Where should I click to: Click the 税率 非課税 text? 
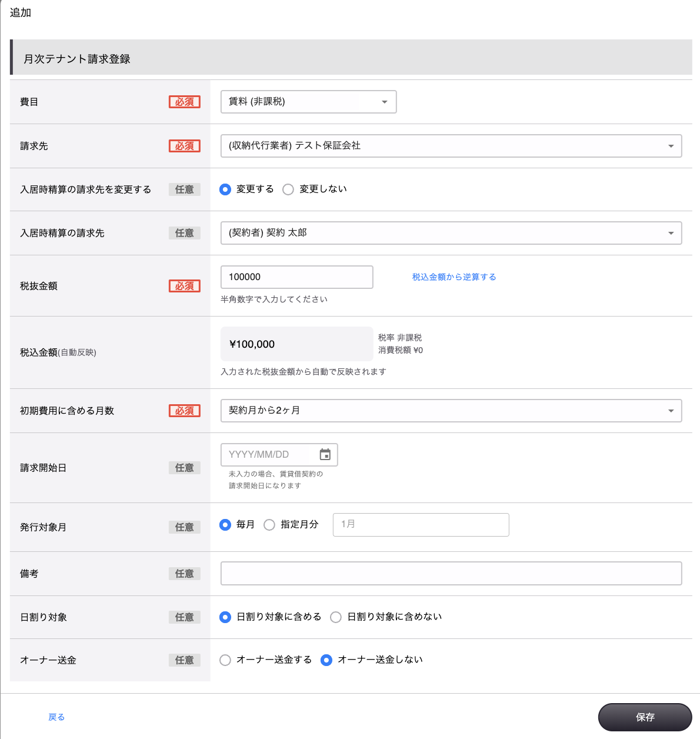[400, 338]
